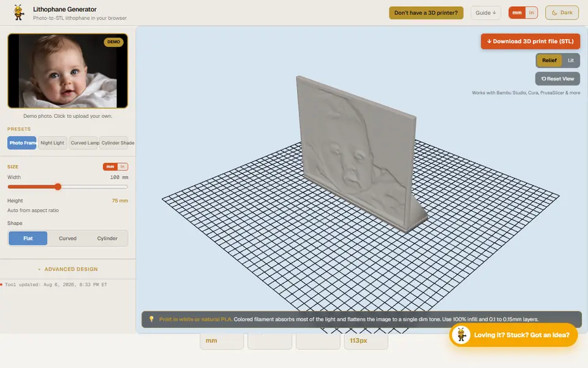588x368 pixels.
Task: Select the Photo Frame preset
Action: coord(22,143)
